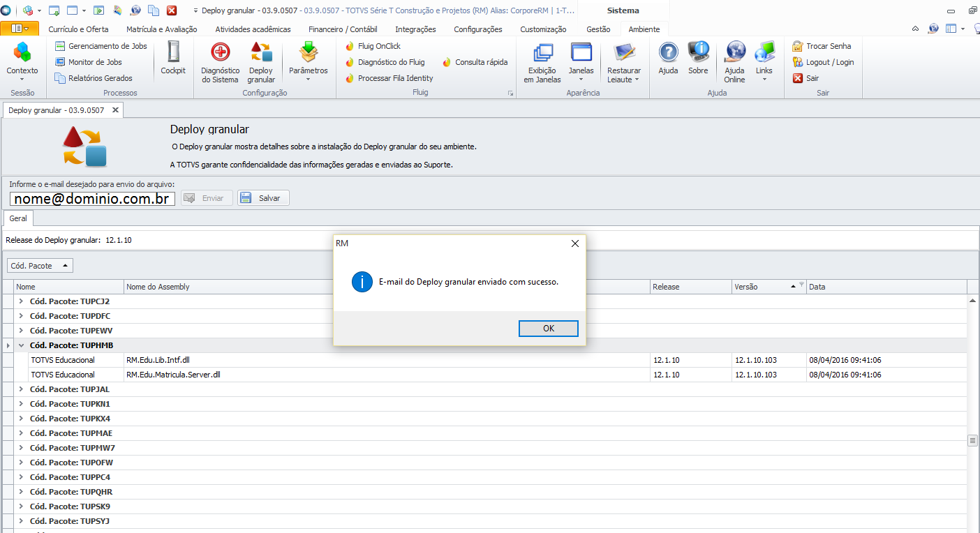Sort by Release column header

[x=691, y=287]
